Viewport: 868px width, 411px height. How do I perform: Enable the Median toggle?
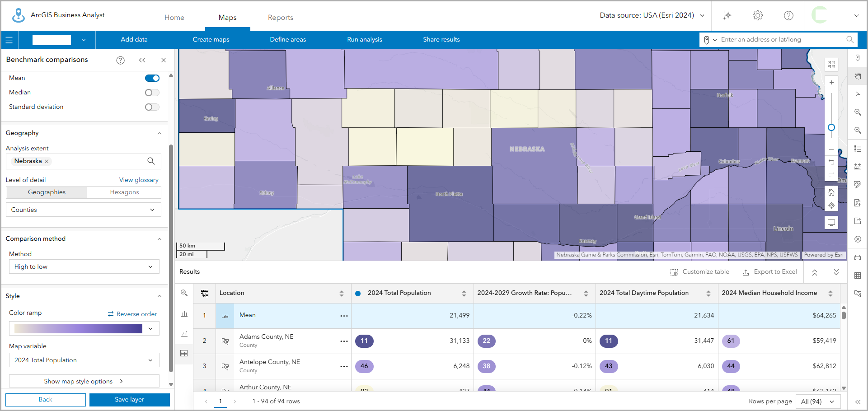click(152, 93)
